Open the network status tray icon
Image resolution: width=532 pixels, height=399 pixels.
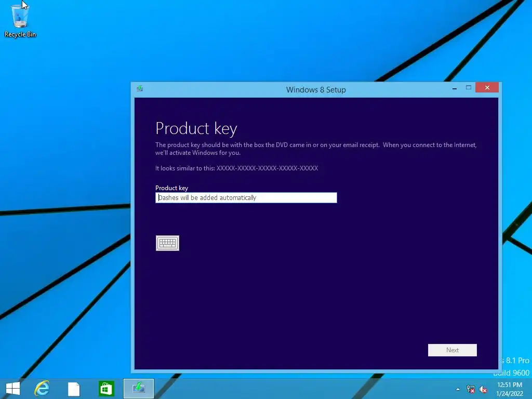471,389
